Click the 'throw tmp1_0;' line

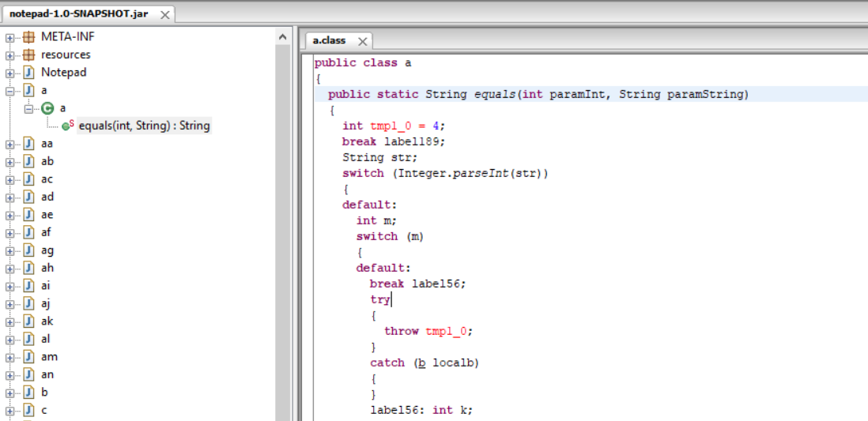429,332
